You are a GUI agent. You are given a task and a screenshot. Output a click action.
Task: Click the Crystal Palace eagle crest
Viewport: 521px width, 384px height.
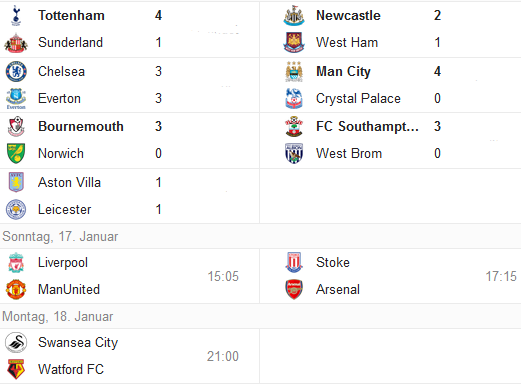click(294, 98)
